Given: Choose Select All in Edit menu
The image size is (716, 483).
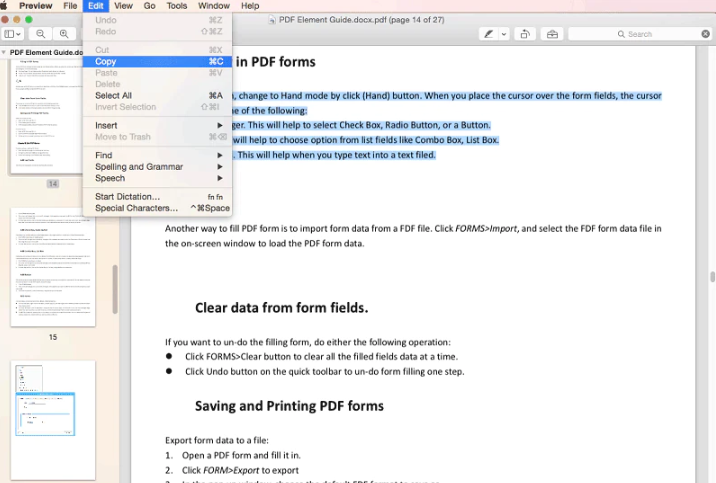Looking at the screenshot, I should point(158,95).
